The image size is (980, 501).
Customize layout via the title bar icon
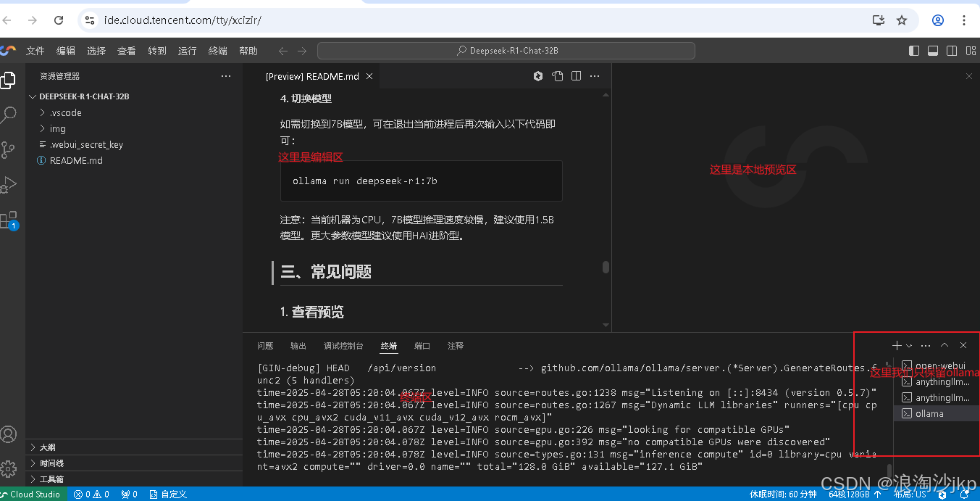[x=971, y=51]
